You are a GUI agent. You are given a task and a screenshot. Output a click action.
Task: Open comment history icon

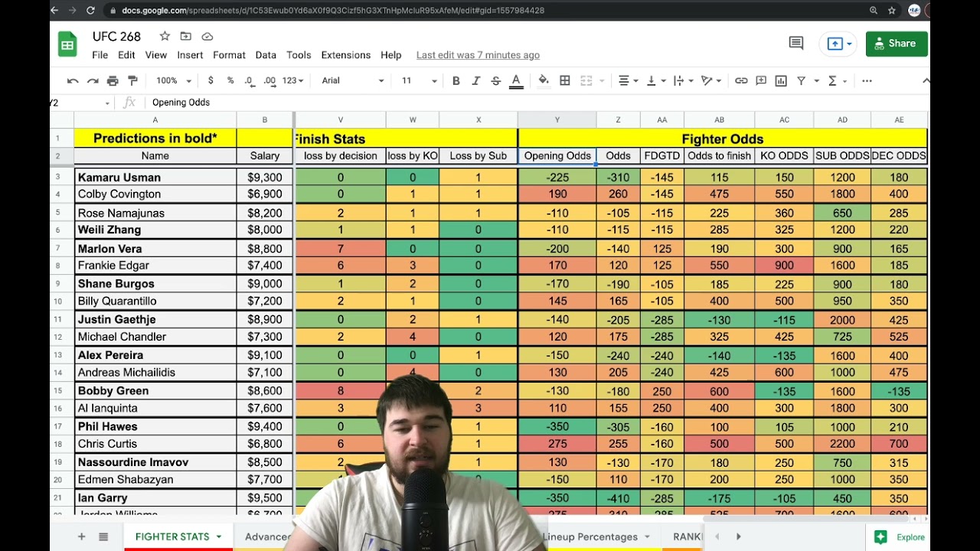(796, 44)
